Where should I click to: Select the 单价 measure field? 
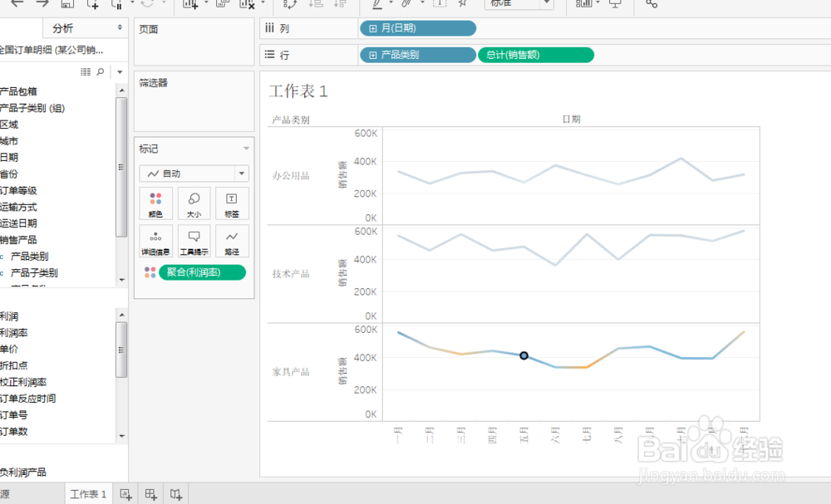click(9, 350)
